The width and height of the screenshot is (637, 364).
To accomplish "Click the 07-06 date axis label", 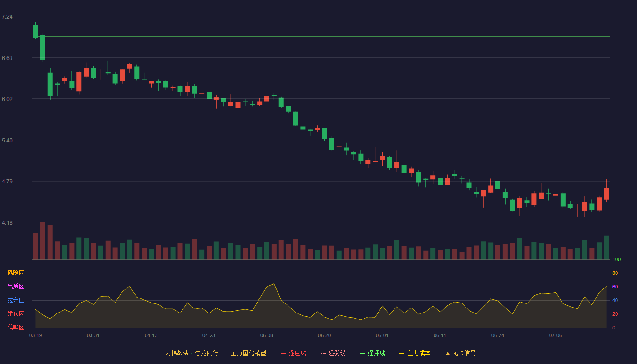I will coord(556,335).
